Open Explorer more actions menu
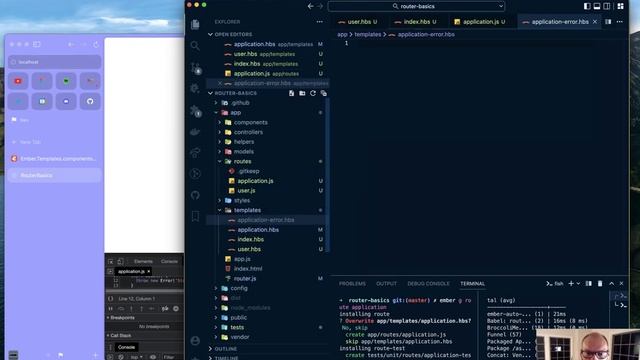Screen dimensions: 640x360 (x=320, y=22)
